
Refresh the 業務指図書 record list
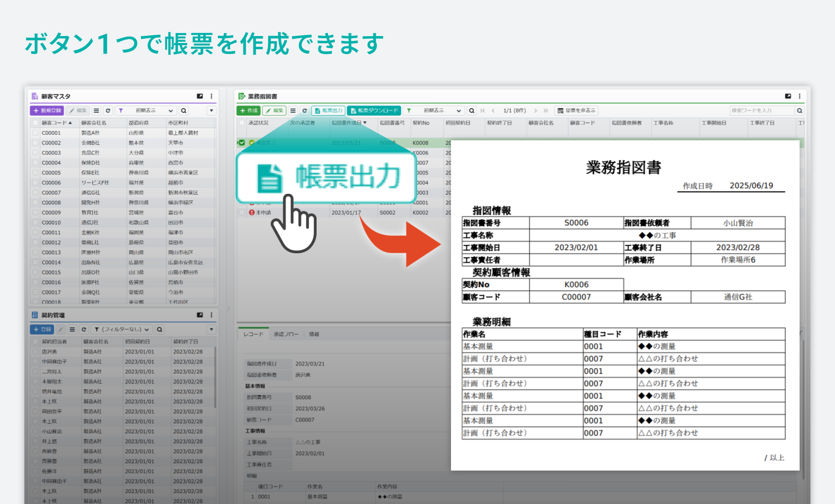pos(304,111)
